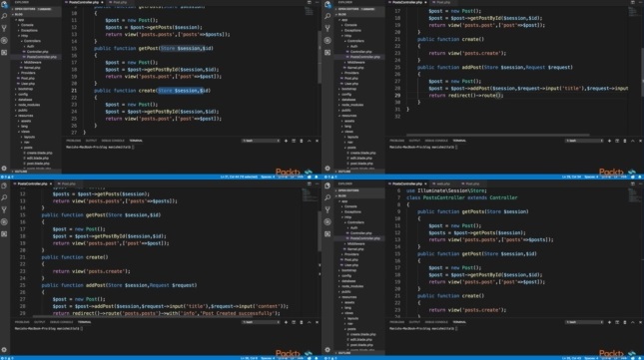Image resolution: width=644 pixels, height=360 pixels.
Task: Click the Manage gear icon in top-left window
Action: 5,169
